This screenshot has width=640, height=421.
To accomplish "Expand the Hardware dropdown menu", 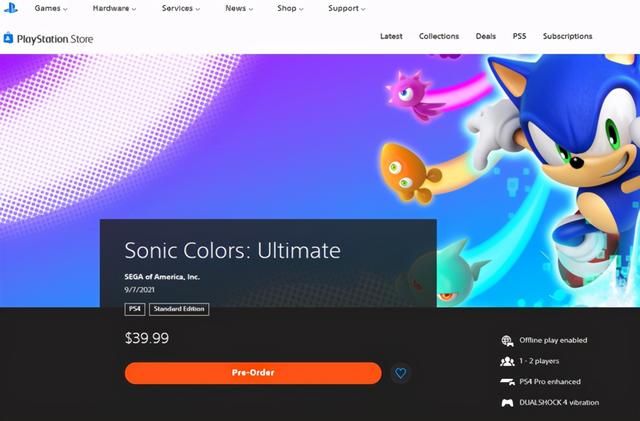I will click(114, 8).
